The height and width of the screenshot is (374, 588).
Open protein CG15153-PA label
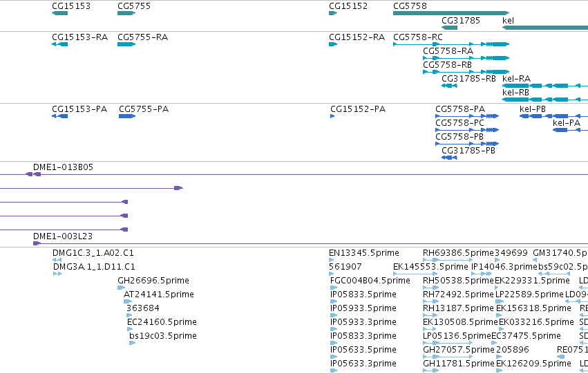coord(79,109)
